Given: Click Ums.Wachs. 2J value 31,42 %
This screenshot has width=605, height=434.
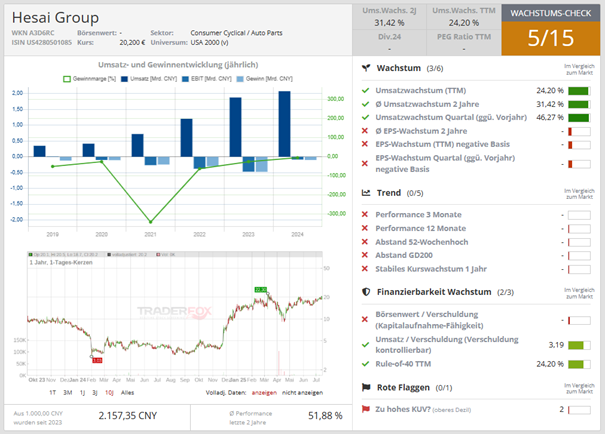Looking at the screenshot, I should 389,23.
